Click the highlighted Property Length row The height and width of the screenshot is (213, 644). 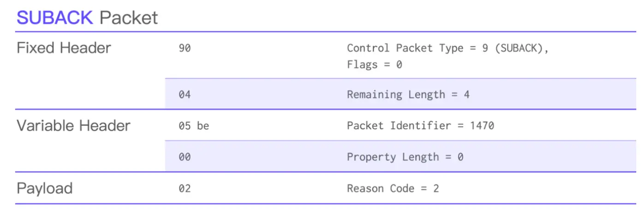click(x=400, y=156)
